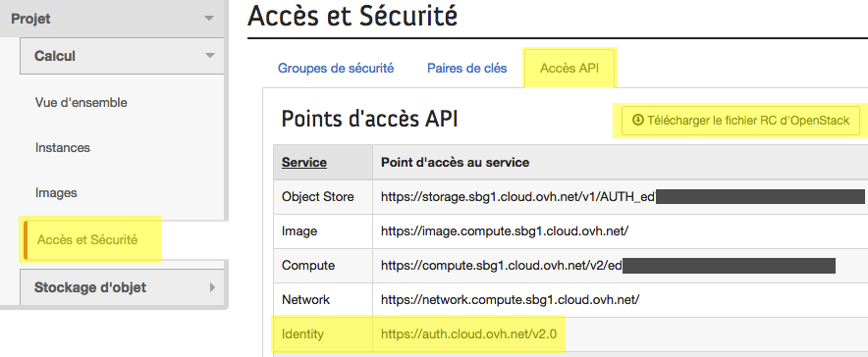Click the Calcul section label

(x=55, y=56)
